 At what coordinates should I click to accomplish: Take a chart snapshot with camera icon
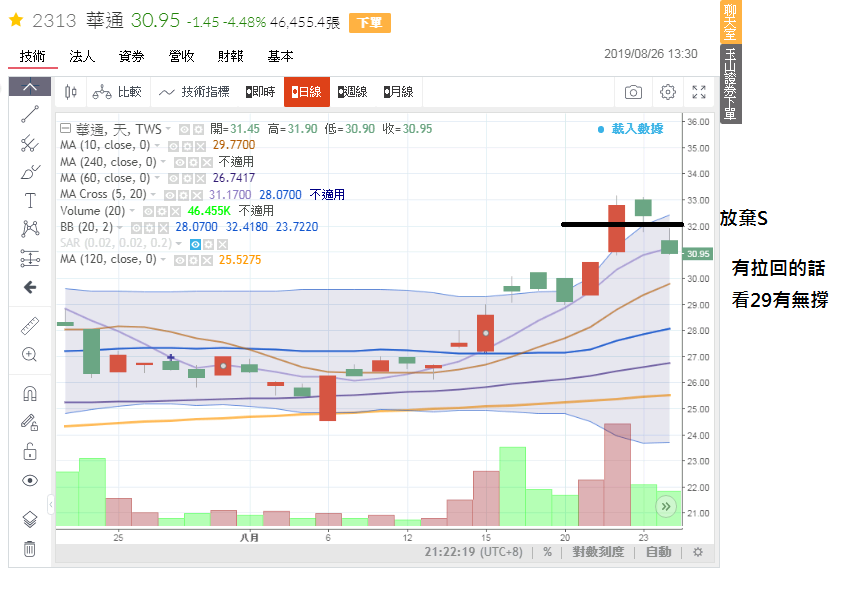[633, 92]
